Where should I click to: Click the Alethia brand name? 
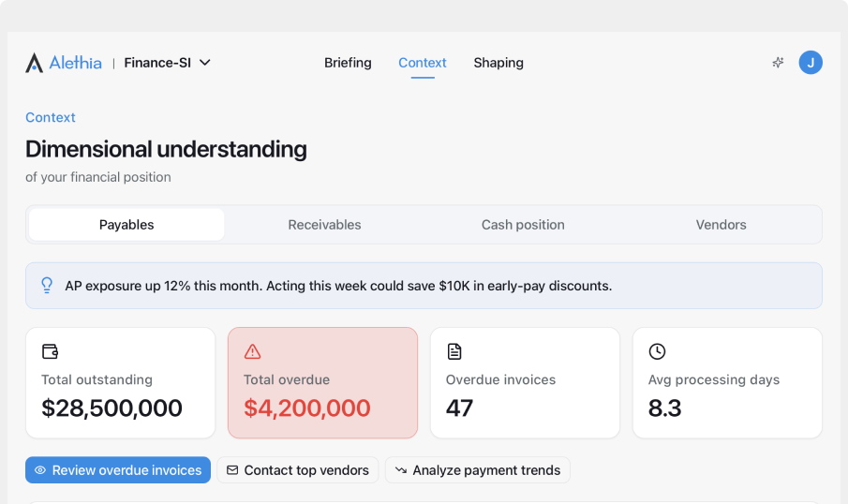click(75, 63)
